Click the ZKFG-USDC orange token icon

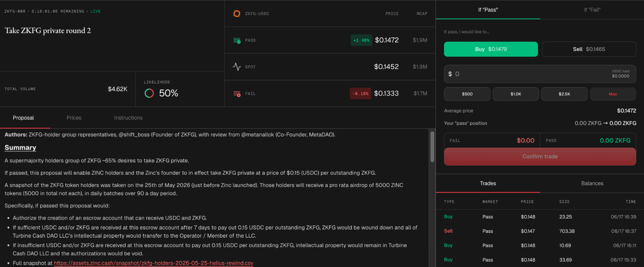tap(237, 14)
